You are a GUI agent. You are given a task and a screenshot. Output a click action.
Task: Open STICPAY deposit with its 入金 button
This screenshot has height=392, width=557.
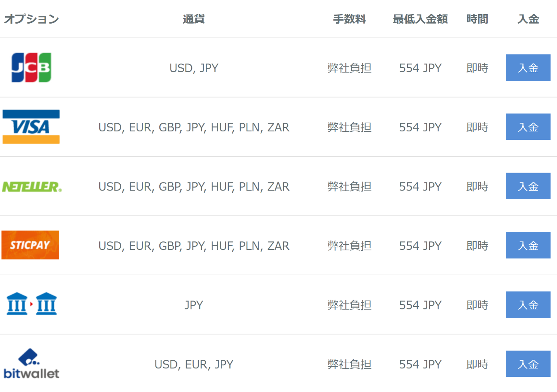[x=528, y=245]
